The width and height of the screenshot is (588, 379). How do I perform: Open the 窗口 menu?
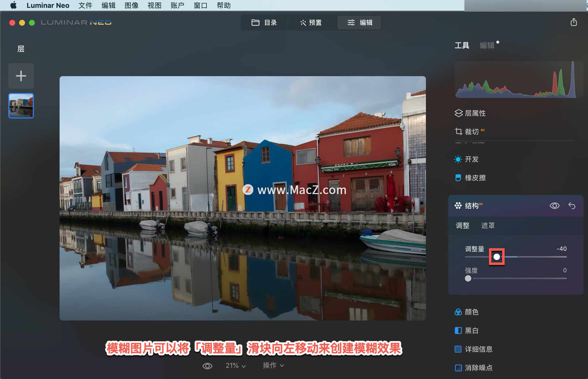click(201, 5)
